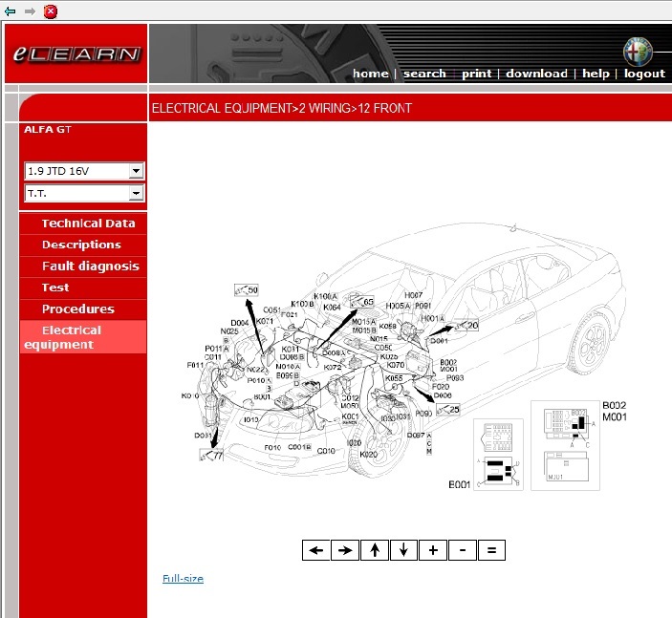The image size is (672, 618).
Task: Click the download link
Action: tap(536, 74)
